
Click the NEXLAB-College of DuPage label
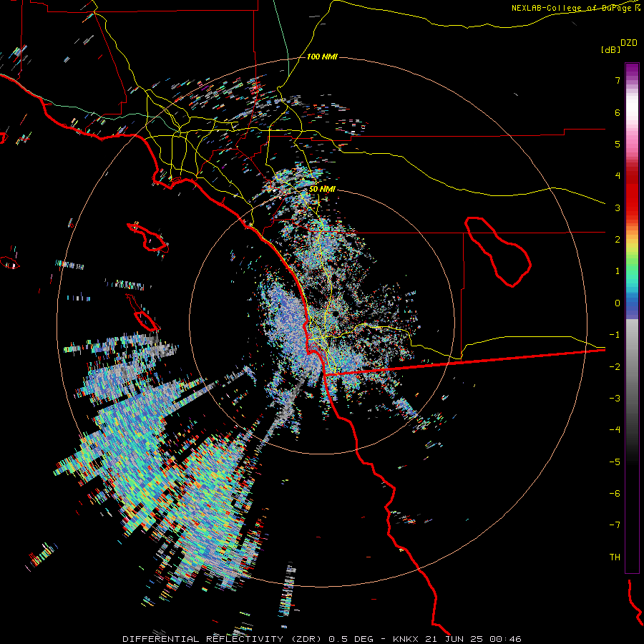coord(575,8)
